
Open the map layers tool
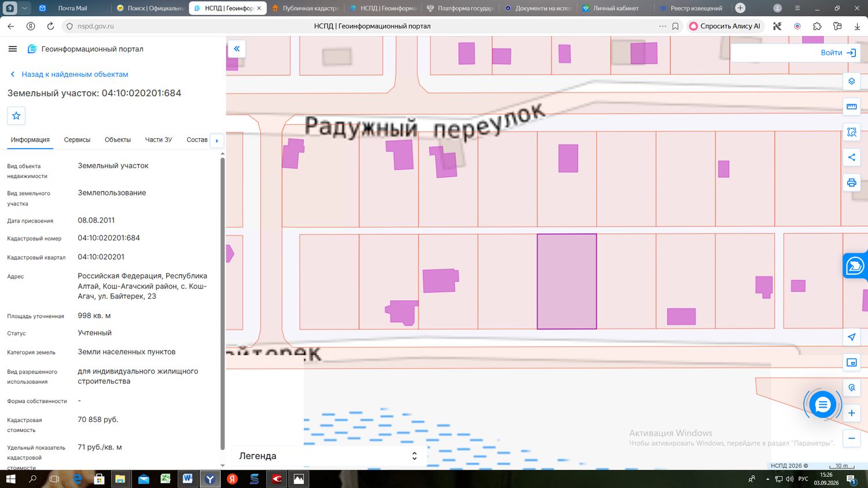click(x=851, y=81)
